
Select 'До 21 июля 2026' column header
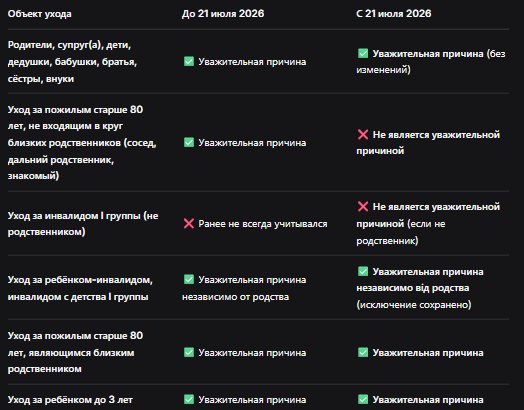223,14
